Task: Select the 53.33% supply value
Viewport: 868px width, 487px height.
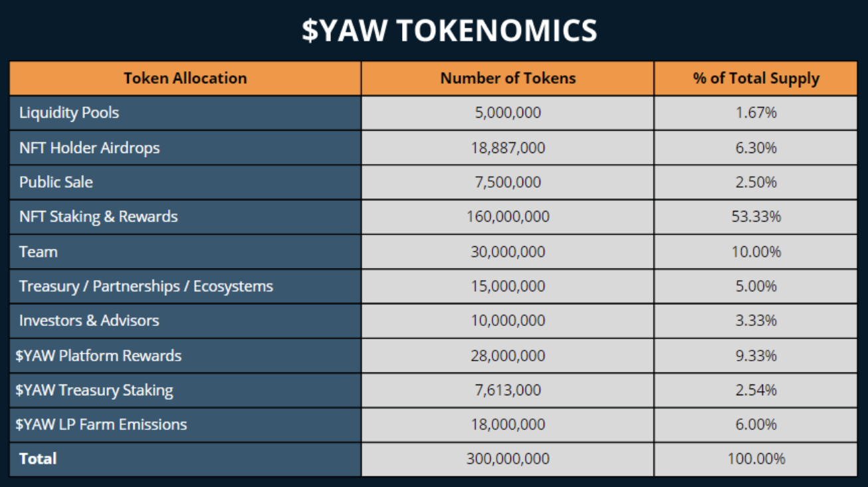Action: point(756,217)
